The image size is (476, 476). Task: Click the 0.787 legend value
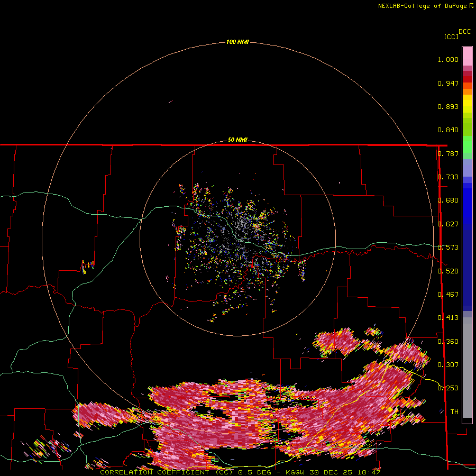pos(448,153)
